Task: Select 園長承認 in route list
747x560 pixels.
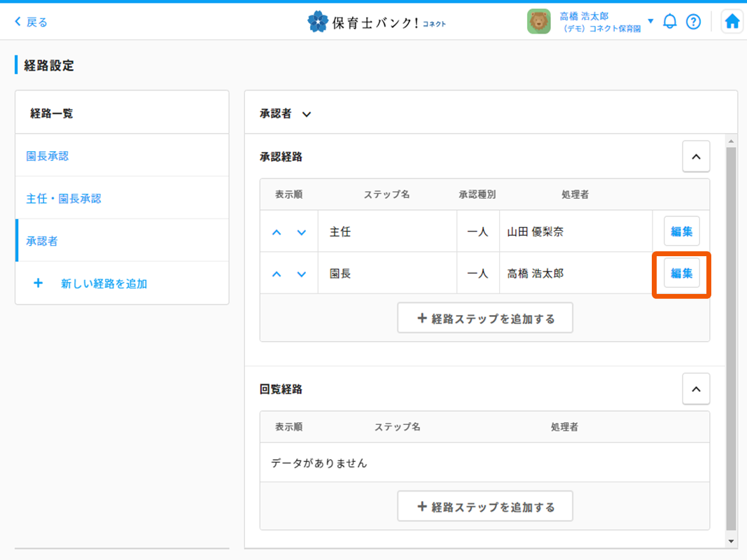Action: point(48,156)
